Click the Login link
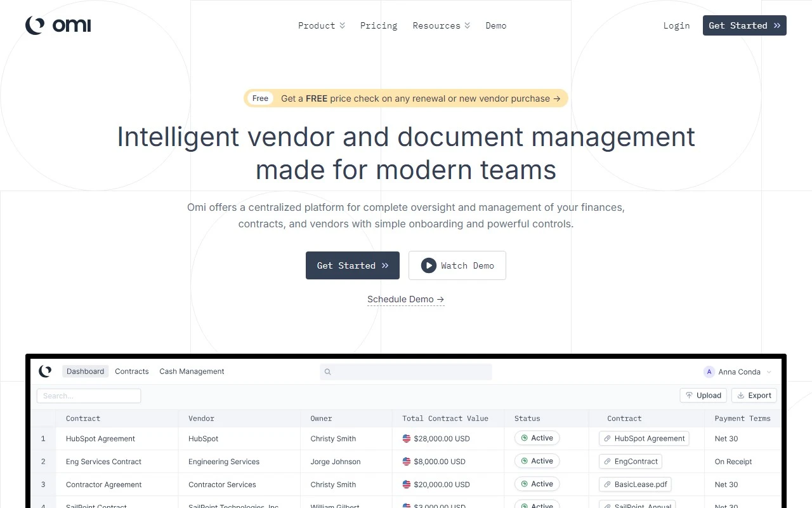 [x=676, y=25]
